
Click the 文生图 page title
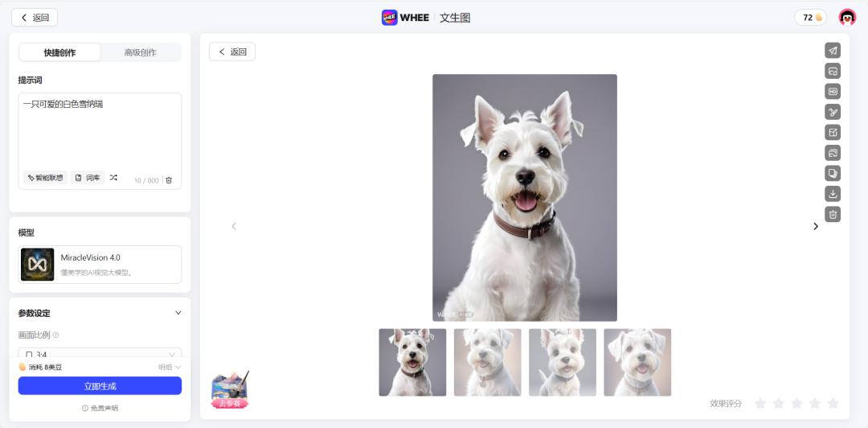455,18
